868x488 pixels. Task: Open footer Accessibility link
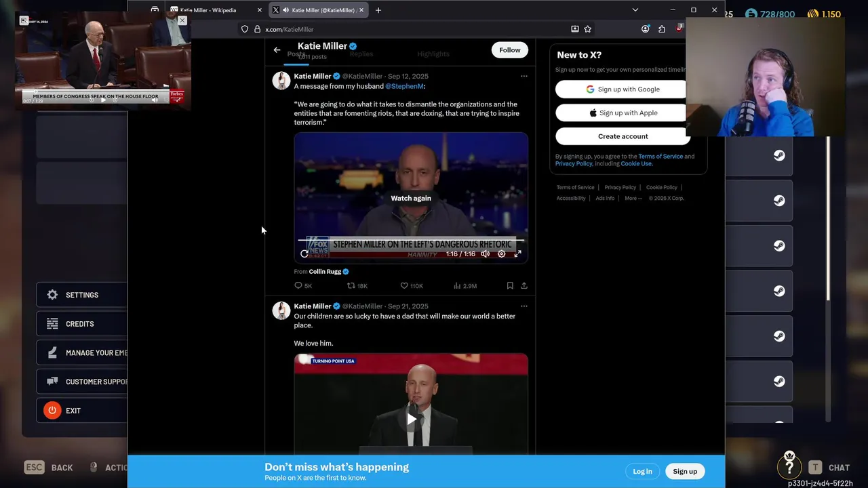[x=571, y=199]
